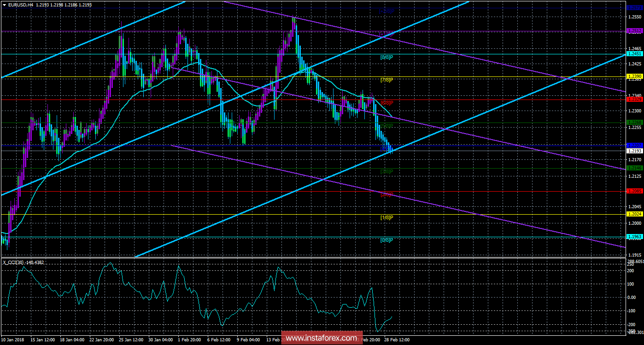The width and height of the screenshot is (644, 345).
Task: Click the 1.2329 red price tag
Action: pos(634,99)
